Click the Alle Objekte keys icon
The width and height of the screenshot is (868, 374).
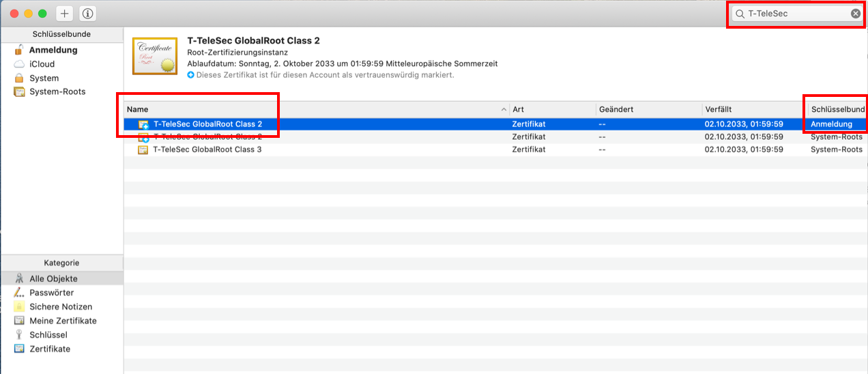click(19, 278)
